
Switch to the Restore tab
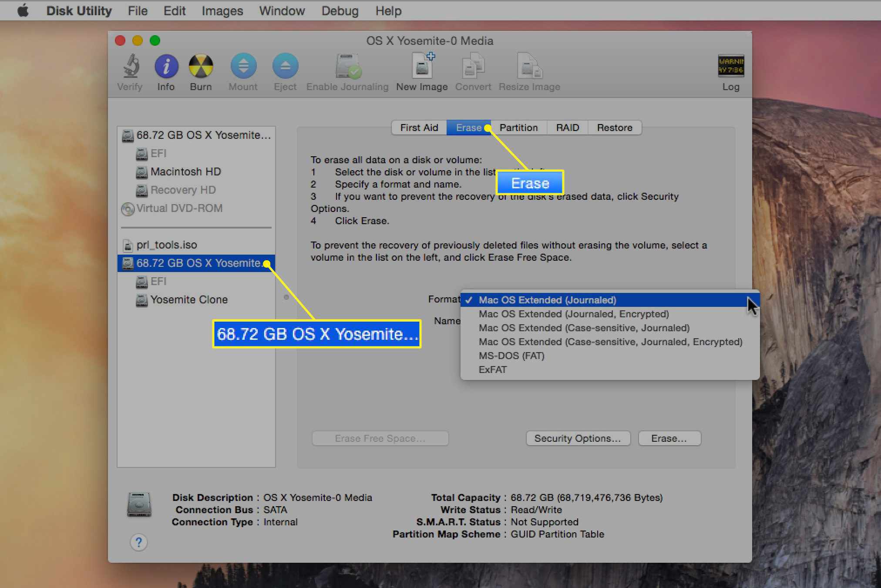click(x=615, y=128)
